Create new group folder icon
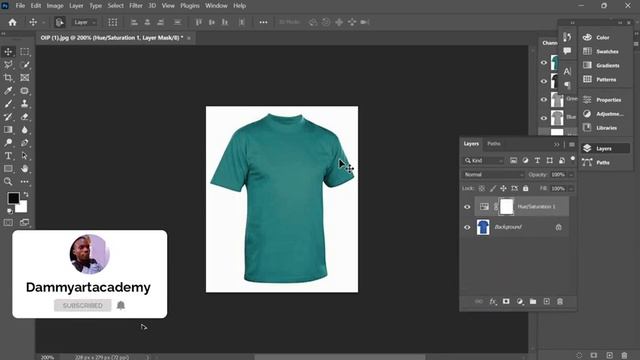 (x=533, y=302)
